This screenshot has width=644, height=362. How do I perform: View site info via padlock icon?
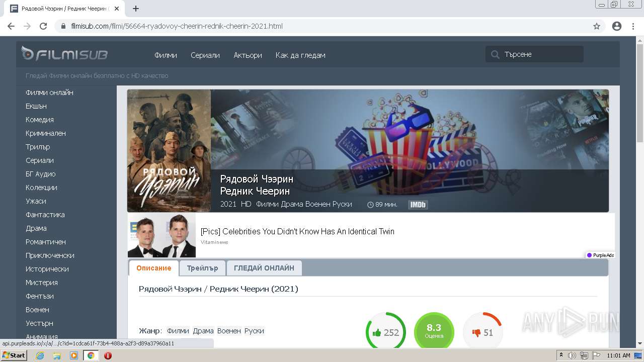click(x=63, y=26)
